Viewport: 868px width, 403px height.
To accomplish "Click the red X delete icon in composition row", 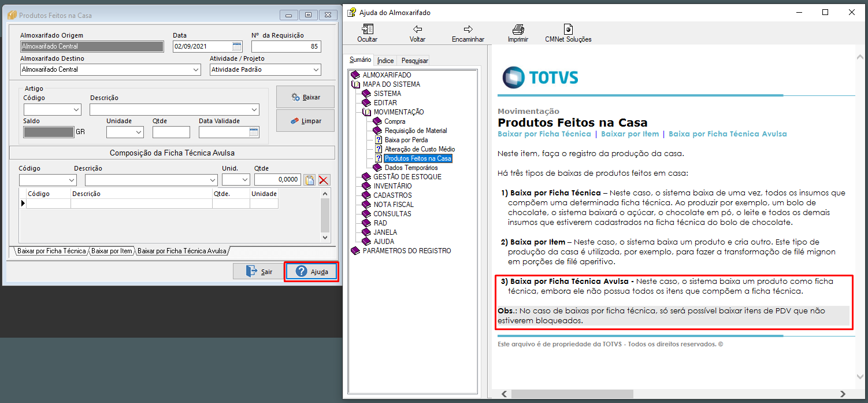I will [x=324, y=180].
